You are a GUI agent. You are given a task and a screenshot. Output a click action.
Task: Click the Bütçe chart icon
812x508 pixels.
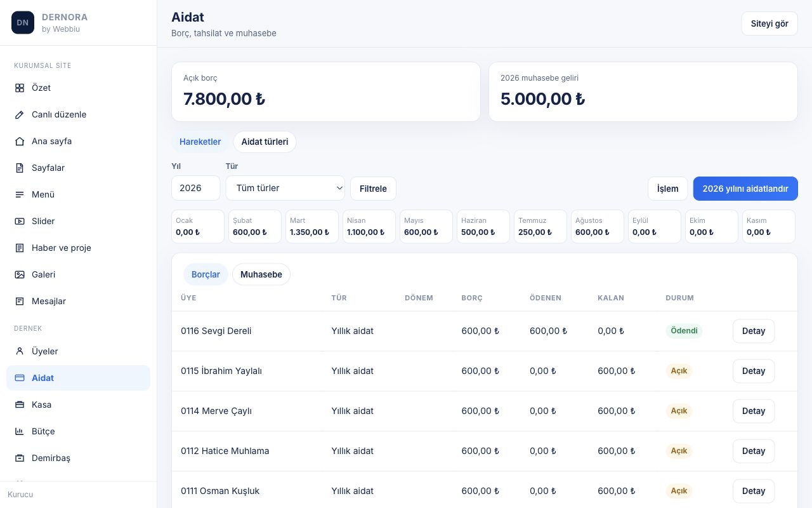[20, 431]
